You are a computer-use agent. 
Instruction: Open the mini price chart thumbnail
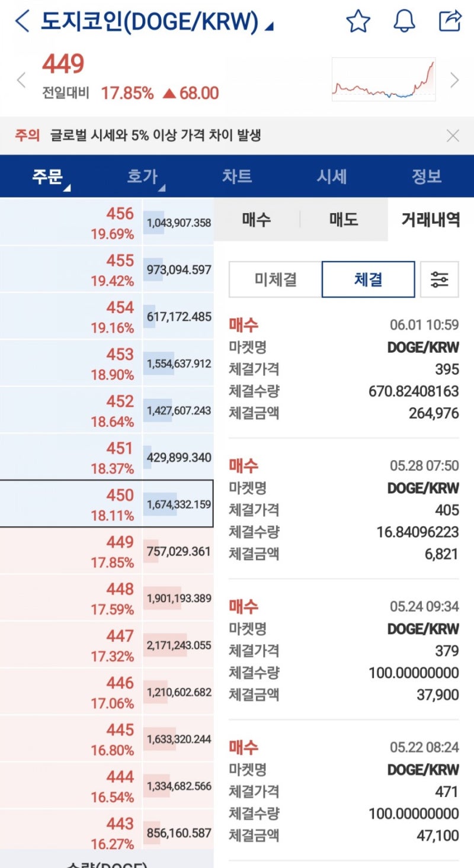point(383,79)
